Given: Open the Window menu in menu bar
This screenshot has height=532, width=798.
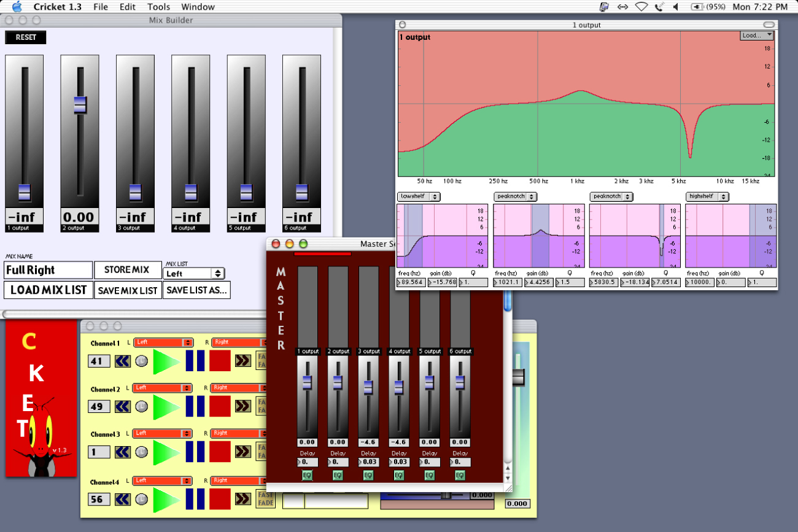Looking at the screenshot, I should (x=198, y=7).
